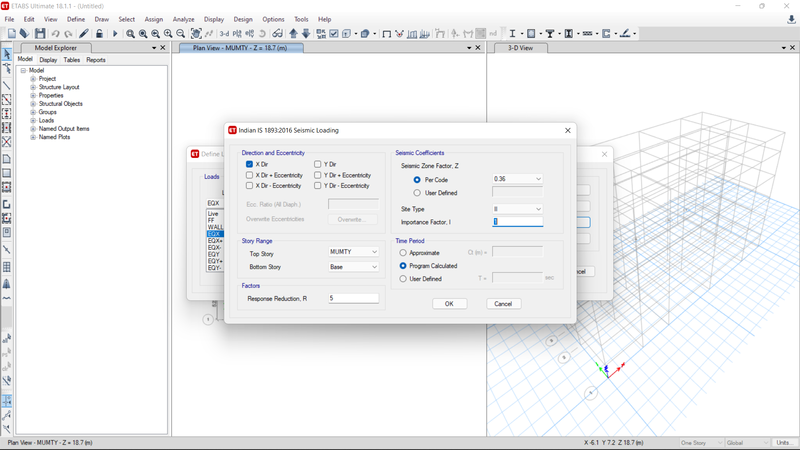Click the Pan hand icon

click(196, 34)
